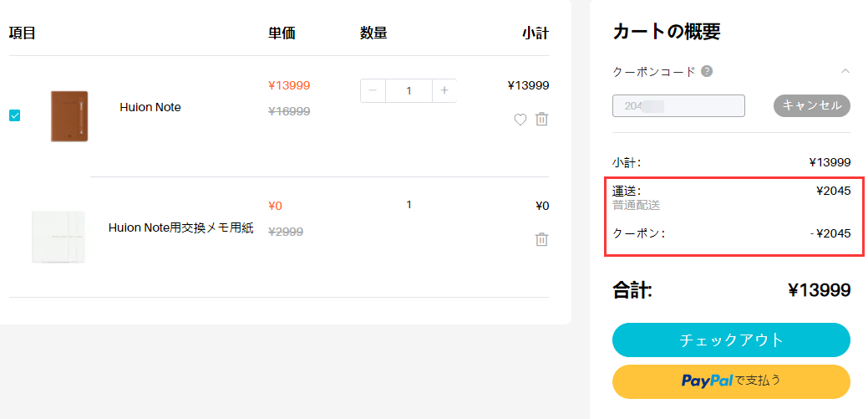Image resolution: width=868 pixels, height=419 pixels.
Task: Click the Huion Note ¥13999 unit price
Action: (289, 85)
